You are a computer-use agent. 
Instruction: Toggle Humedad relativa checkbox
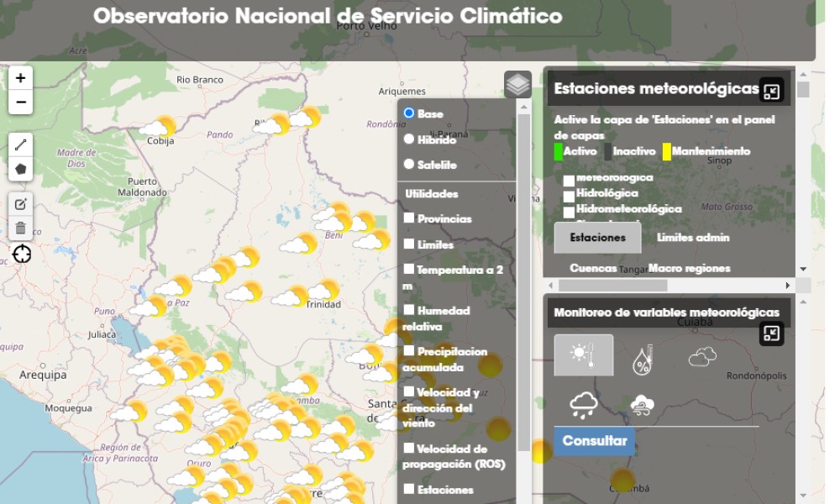coord(409,310)
